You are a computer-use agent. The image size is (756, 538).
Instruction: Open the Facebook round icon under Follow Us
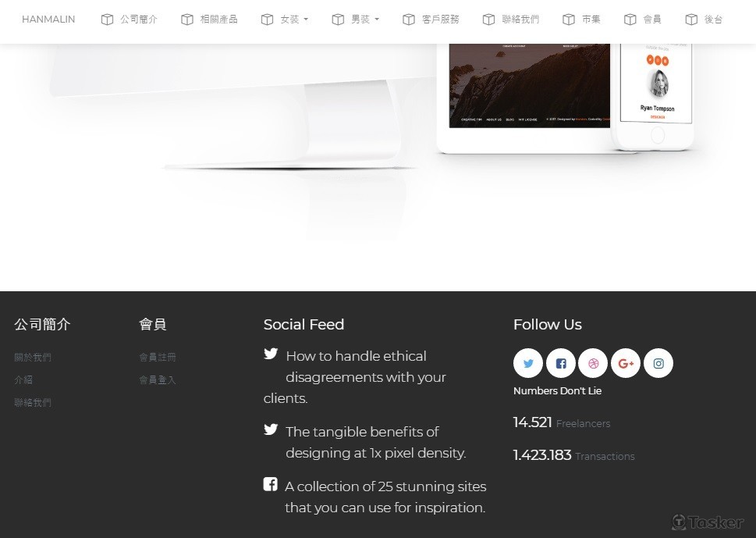tap(561, 363)
